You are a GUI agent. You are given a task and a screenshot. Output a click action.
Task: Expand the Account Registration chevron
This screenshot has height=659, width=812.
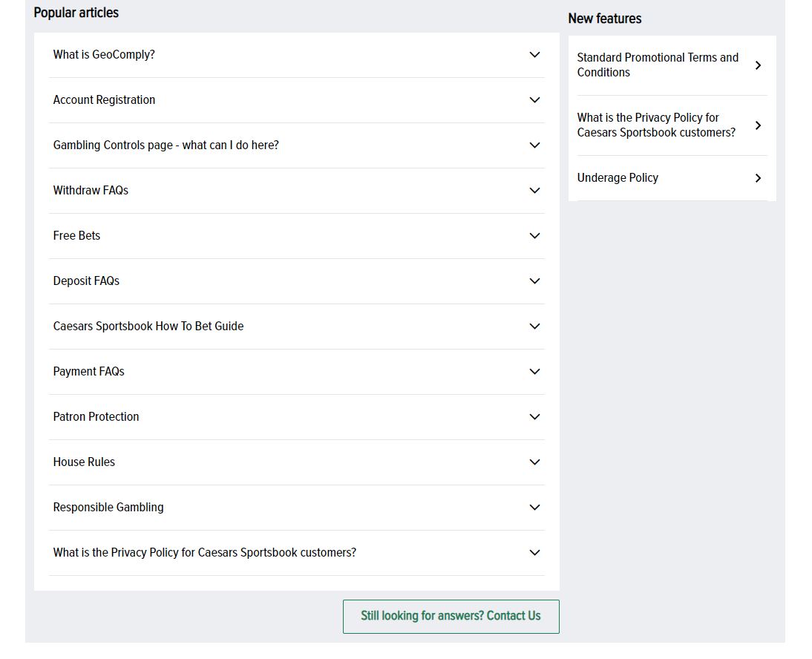point(534,100)
